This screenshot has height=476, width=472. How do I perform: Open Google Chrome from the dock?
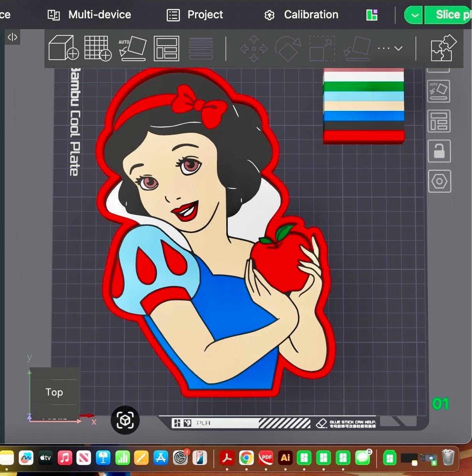(247, 458)
